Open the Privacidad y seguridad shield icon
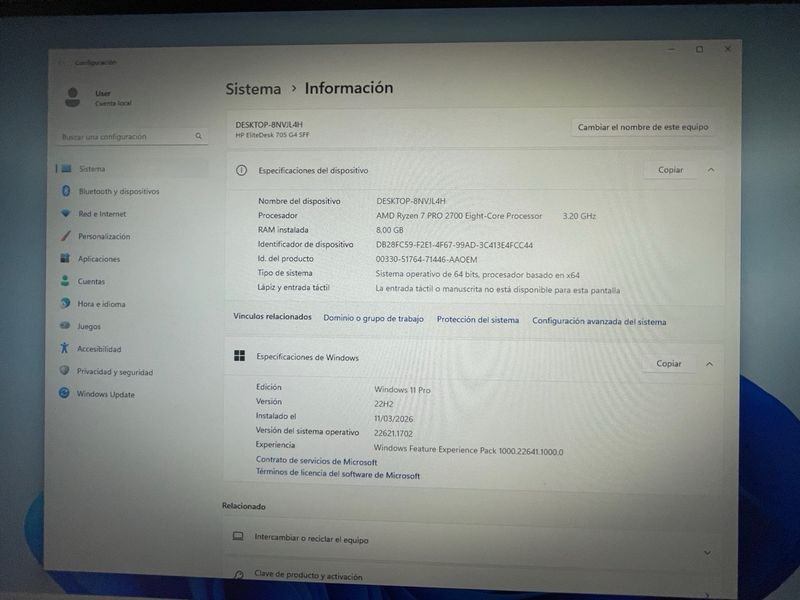 pyautogui.click(x=64, y=370)
